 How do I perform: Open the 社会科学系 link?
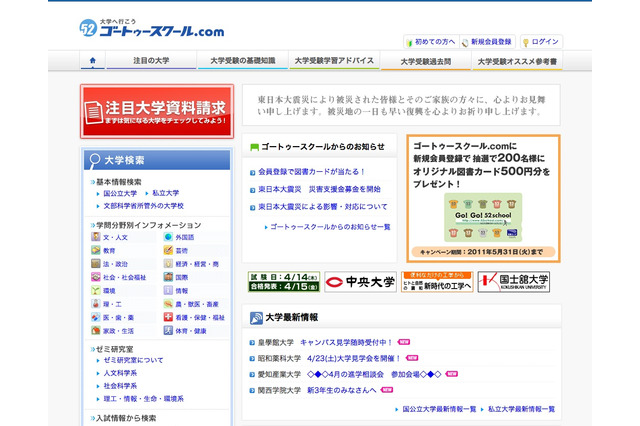point(120,386)
